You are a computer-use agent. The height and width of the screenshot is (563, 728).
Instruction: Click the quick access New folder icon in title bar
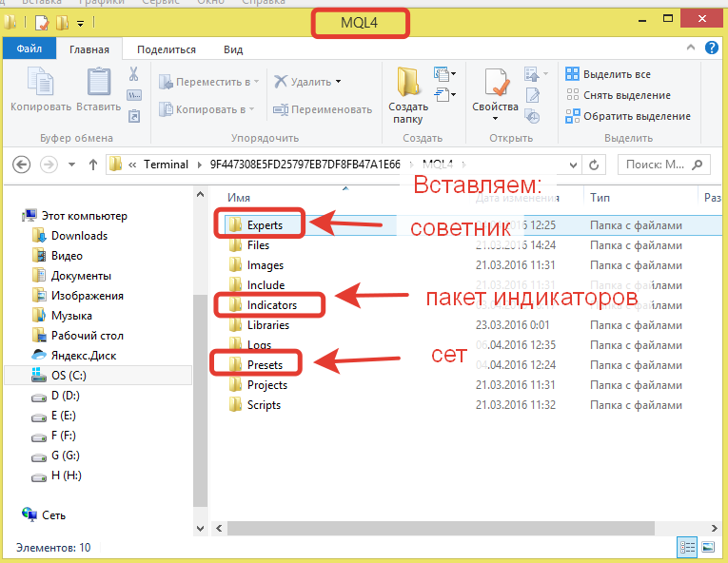tap(62, 22)
